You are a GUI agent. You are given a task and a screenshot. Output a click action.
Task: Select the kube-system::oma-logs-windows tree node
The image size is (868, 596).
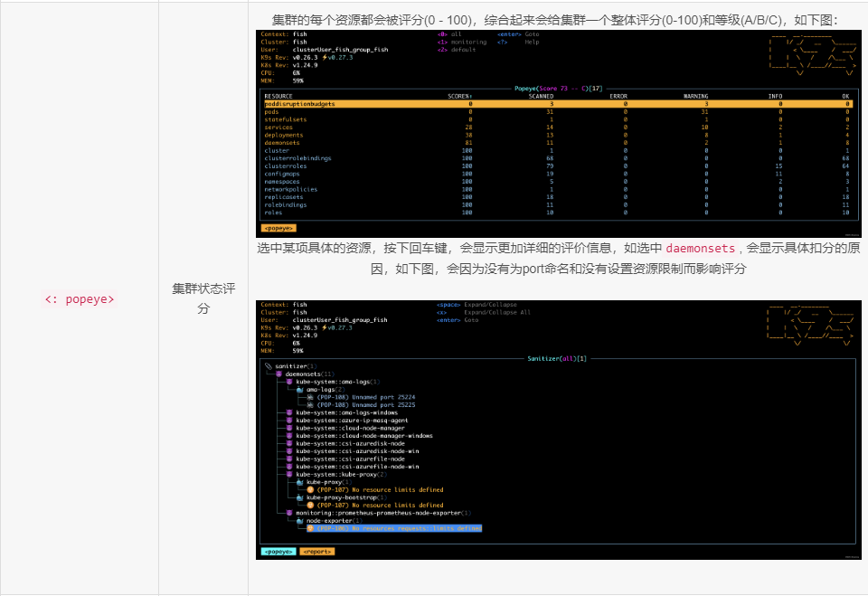(346, 412)
